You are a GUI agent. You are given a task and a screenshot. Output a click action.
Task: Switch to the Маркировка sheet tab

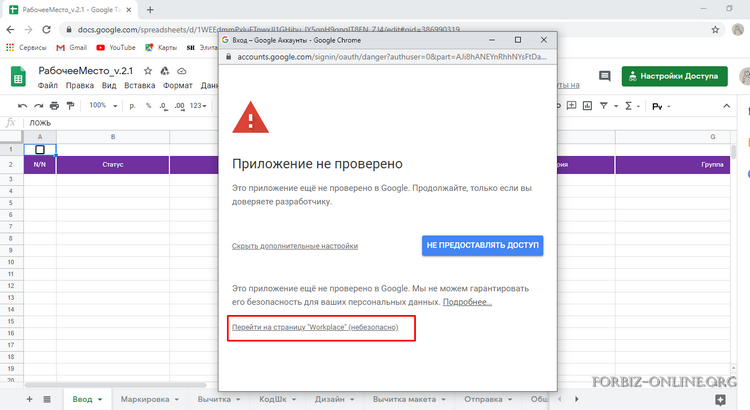[145, 399]
